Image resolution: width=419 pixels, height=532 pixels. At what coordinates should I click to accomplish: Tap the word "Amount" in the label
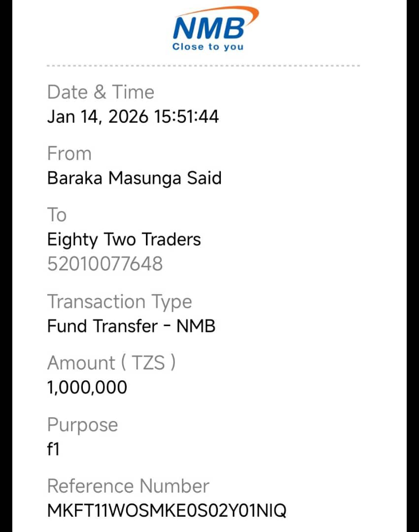pos(81,363)
